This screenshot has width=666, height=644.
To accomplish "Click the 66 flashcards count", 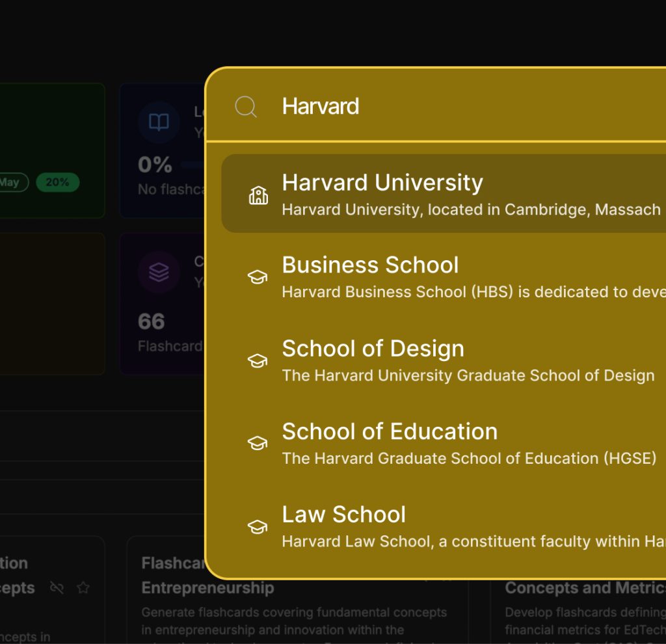I will coord(151,321).
